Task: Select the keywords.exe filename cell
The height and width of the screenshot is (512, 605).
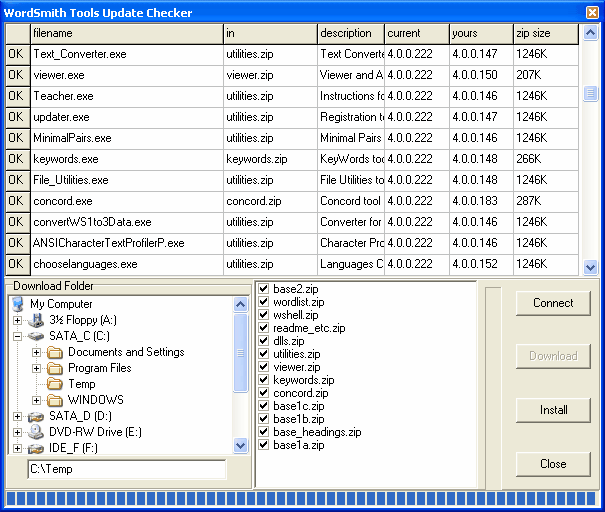Action: click(x=127, y=159)
